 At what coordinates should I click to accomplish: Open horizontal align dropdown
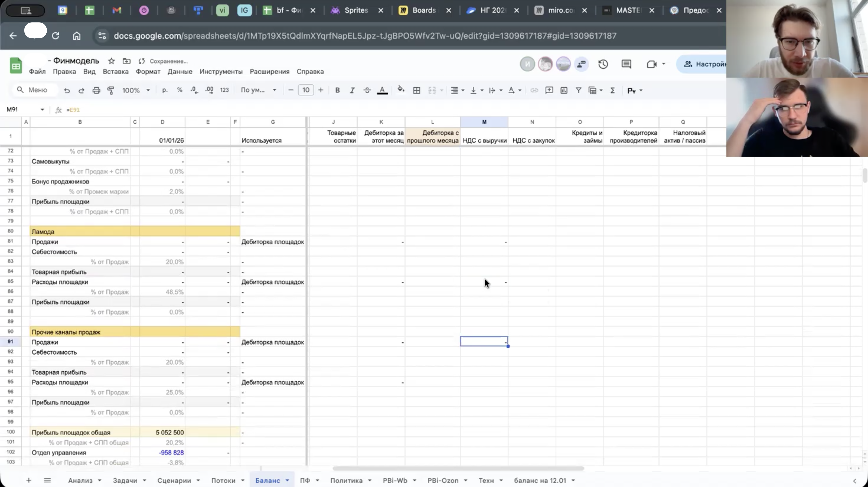pos(458,90)
